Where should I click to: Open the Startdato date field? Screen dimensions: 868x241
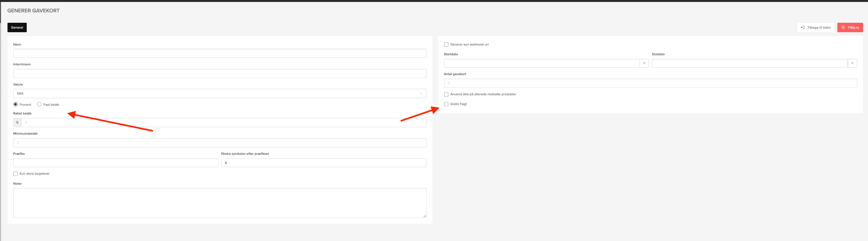[542, 63]
